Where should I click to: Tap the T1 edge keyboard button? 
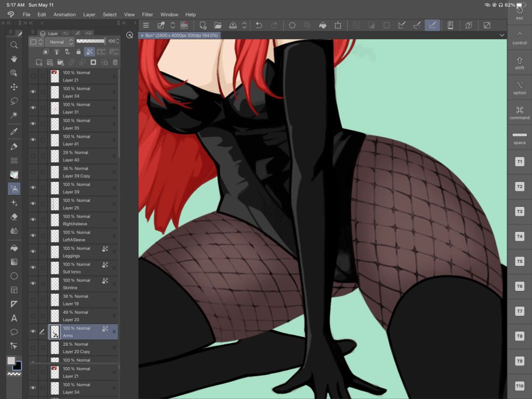tap(519, 162)
